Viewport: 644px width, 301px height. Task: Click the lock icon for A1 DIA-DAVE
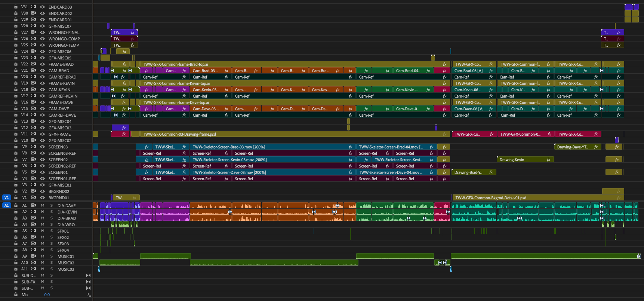click(x=16, y=205)
